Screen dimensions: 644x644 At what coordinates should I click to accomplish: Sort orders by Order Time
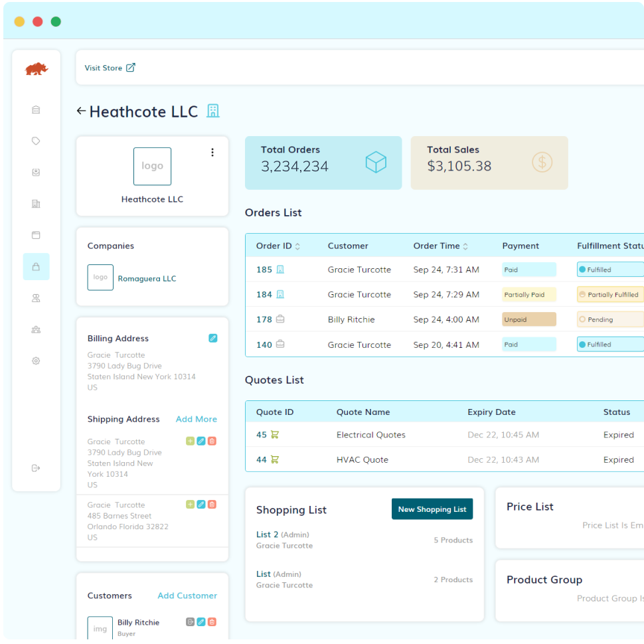point(465,246)
